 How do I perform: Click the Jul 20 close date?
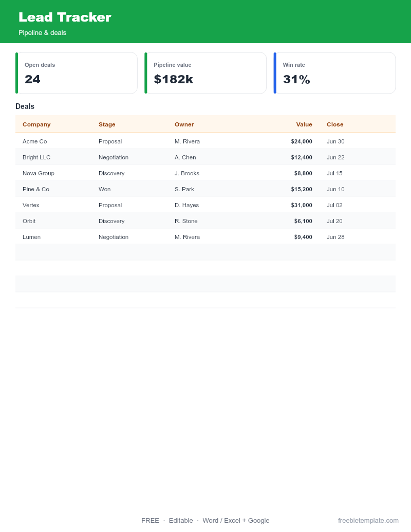click(x=334, y=221)
